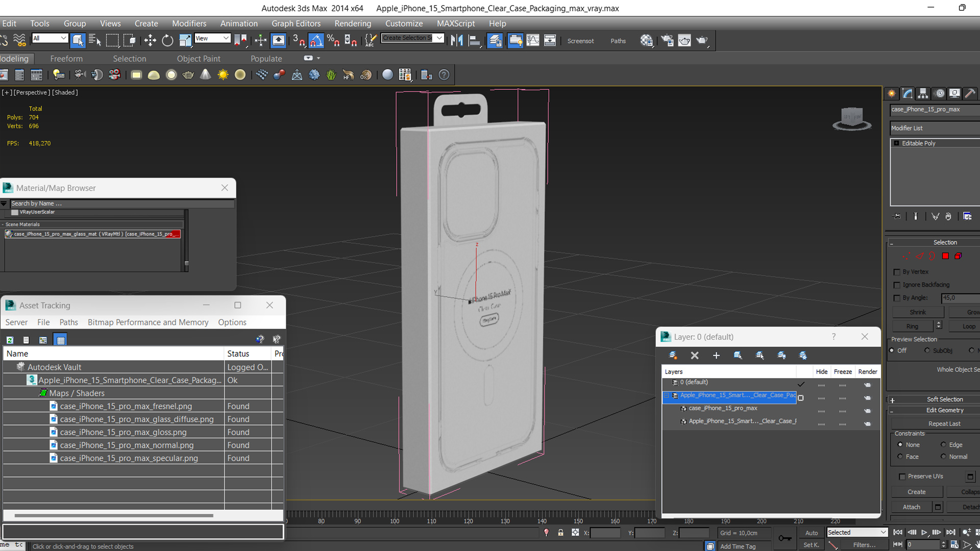The width and height of the screenshot is (980, 551).
Task: Activate the Select and Rotate tool
Action: click(167, 40)
